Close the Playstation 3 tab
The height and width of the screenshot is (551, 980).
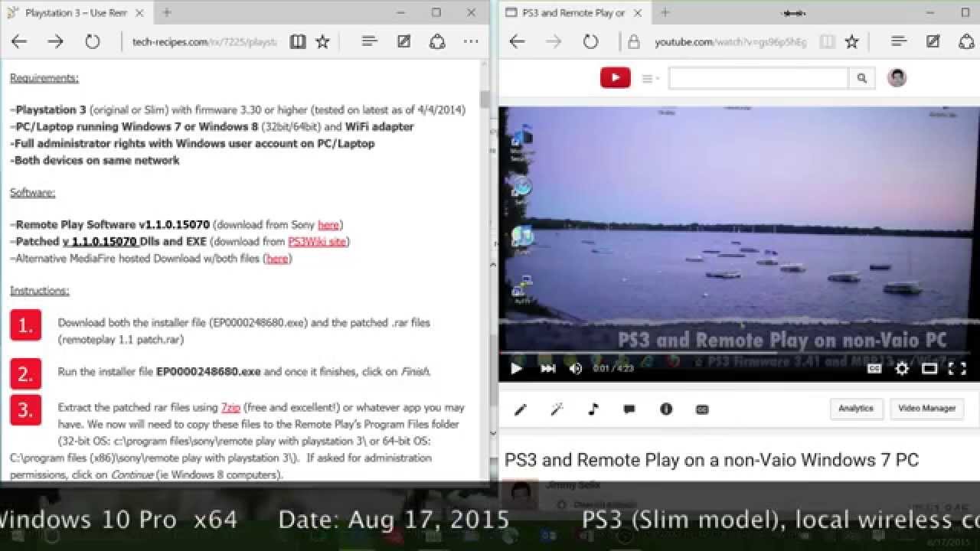click(142, 12)
